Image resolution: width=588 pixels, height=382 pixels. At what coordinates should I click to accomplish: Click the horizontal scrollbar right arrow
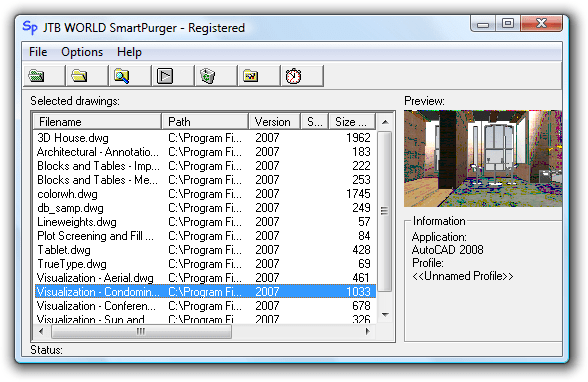point(368,331)
